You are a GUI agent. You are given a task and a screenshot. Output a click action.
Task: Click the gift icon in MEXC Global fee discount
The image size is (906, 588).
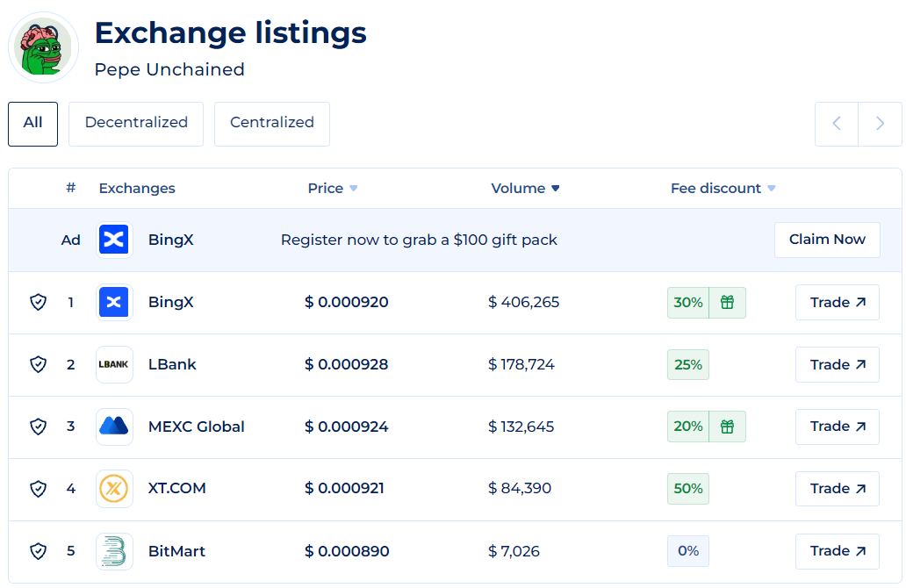(728, 427)
